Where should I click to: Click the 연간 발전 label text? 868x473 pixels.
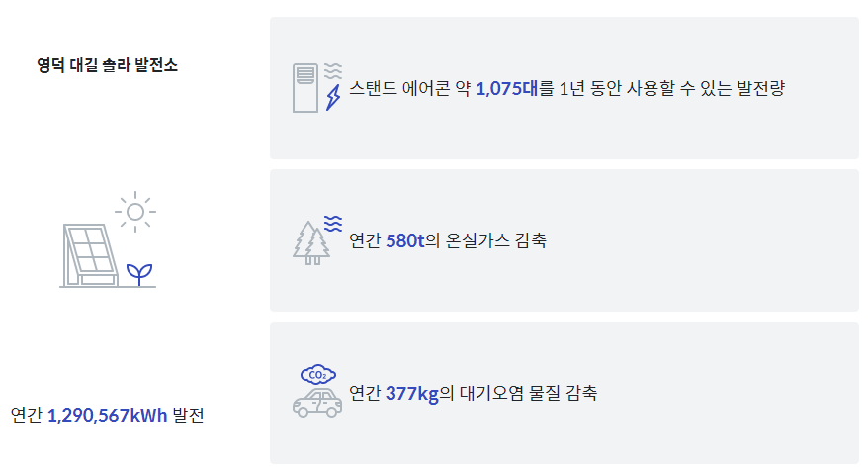tap(108, 415)
